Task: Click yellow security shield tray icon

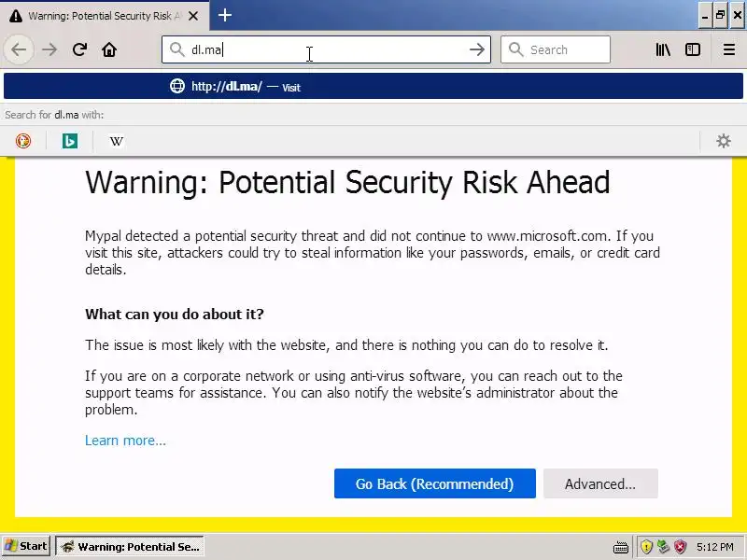Action: pyautogui.click(x=646, y=546)
